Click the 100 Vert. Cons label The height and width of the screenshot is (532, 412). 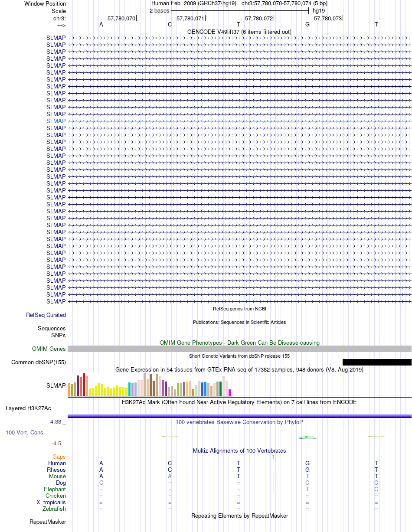pos(24,433)
